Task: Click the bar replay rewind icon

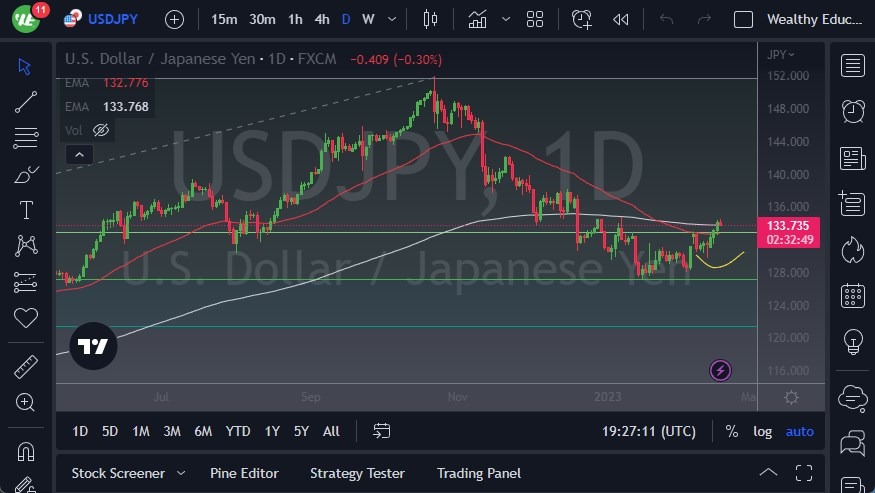Action: point(621,19)
